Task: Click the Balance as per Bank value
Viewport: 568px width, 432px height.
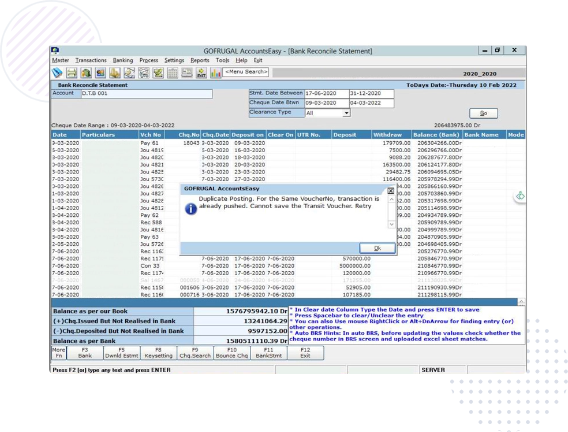Action: [x=241, y=341]
